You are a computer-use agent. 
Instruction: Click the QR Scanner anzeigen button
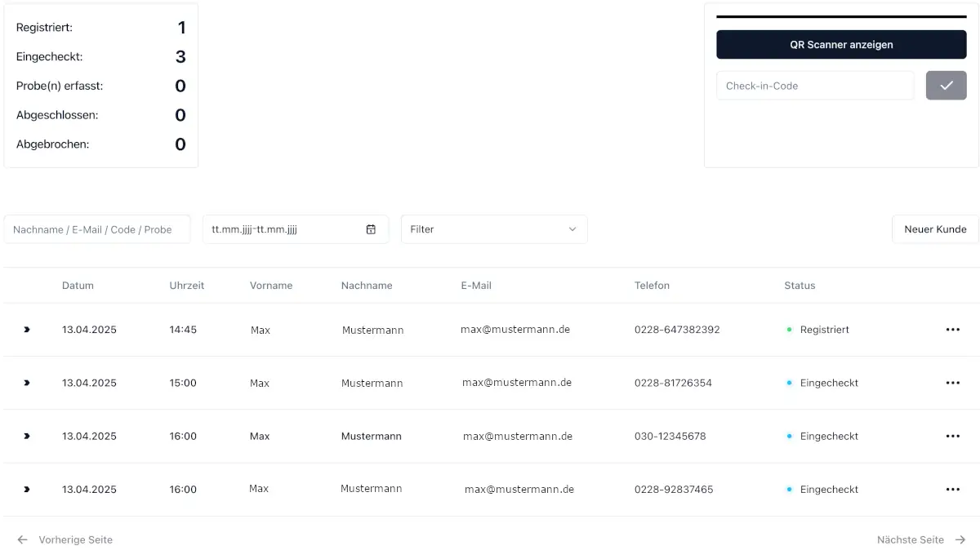pyautogui.click(x=841, y=45)
